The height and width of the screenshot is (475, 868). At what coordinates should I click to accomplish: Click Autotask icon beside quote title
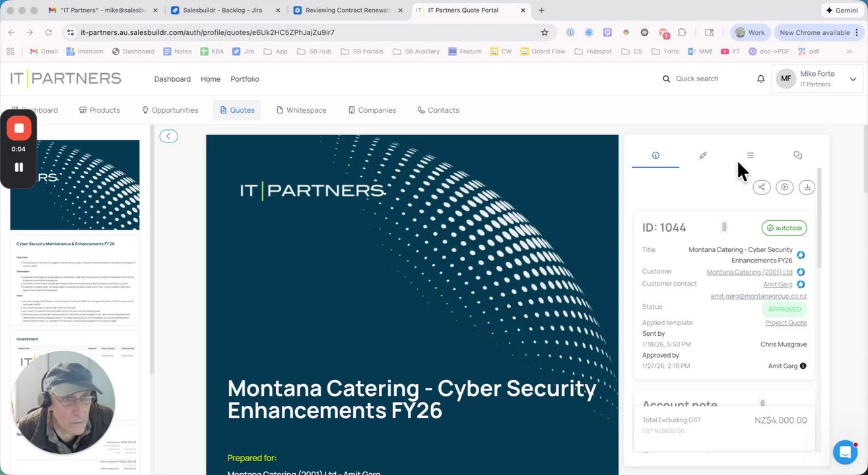tap(801, 255)
